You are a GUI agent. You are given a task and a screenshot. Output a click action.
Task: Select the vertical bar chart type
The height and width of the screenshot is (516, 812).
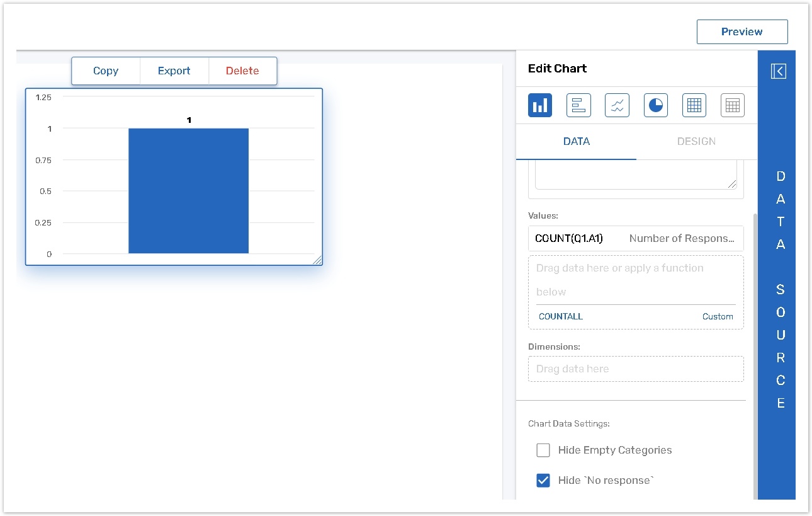pyautogui.click(x=539, y=105)
